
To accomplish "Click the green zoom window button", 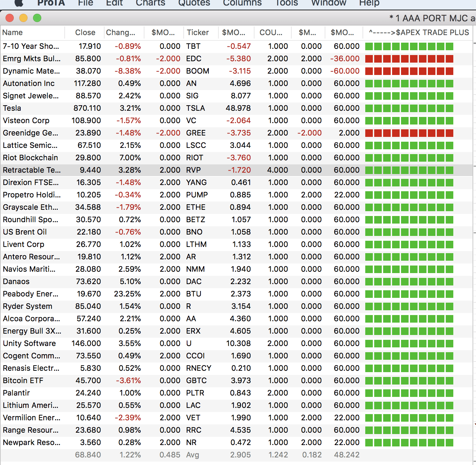I will click(37, 18).
